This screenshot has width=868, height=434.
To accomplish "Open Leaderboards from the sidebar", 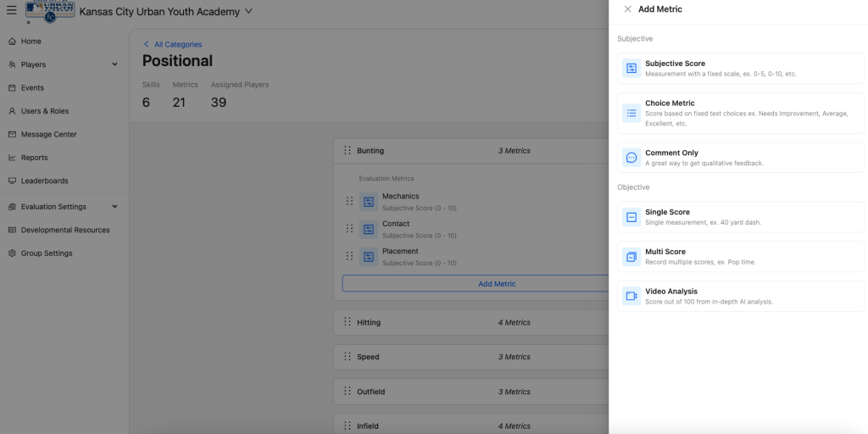I will click(44, 181).
